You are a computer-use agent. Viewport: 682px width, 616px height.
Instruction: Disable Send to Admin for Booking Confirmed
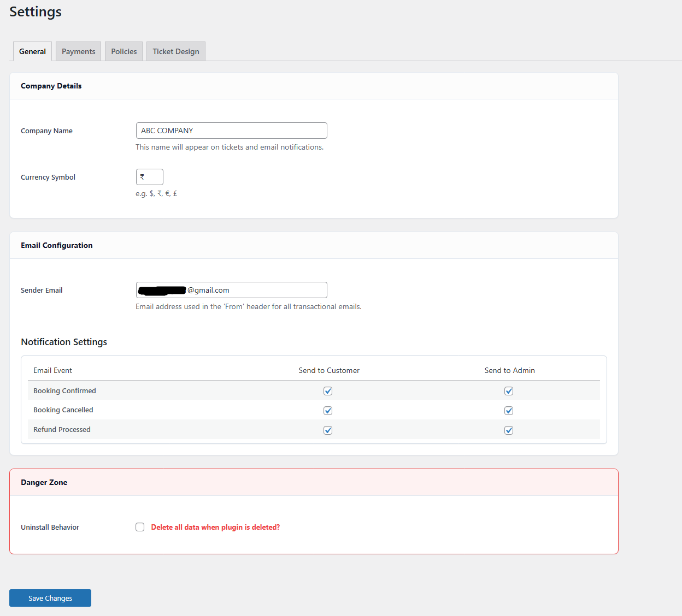[x=509, y=390]
